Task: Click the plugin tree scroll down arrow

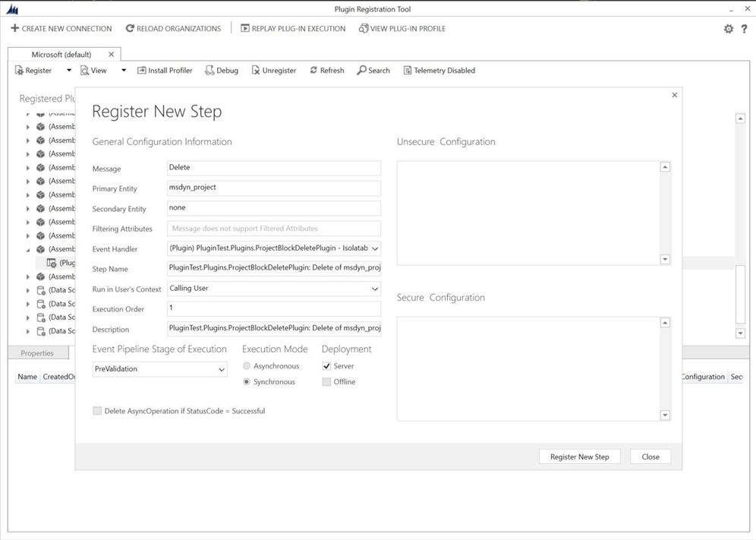Action: tap(741, 333)
